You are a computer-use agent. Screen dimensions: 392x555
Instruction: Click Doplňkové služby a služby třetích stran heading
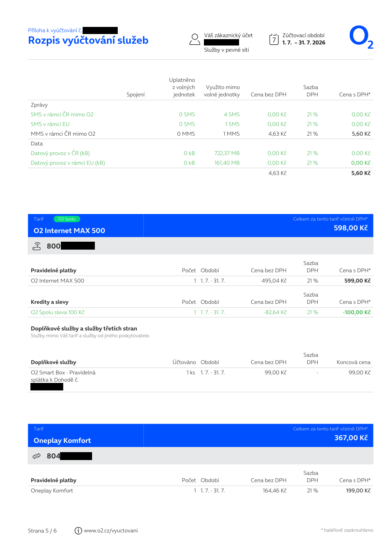84,328
